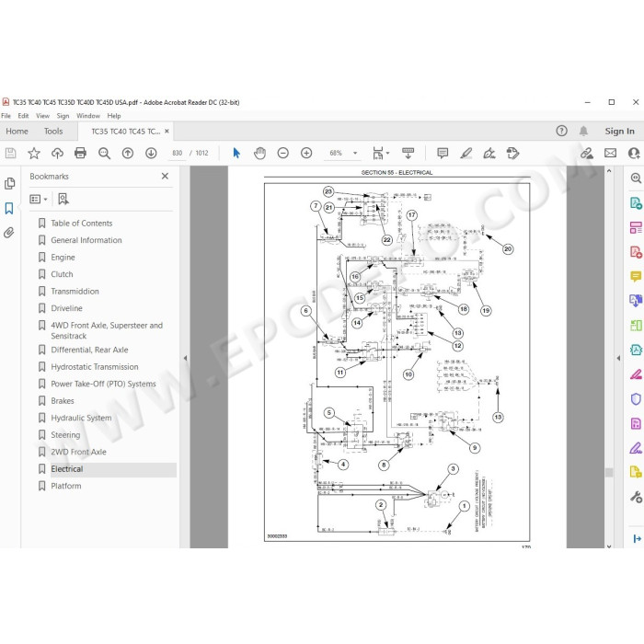
Task: Open the Sign menu
Action: (x=63, y=116)
